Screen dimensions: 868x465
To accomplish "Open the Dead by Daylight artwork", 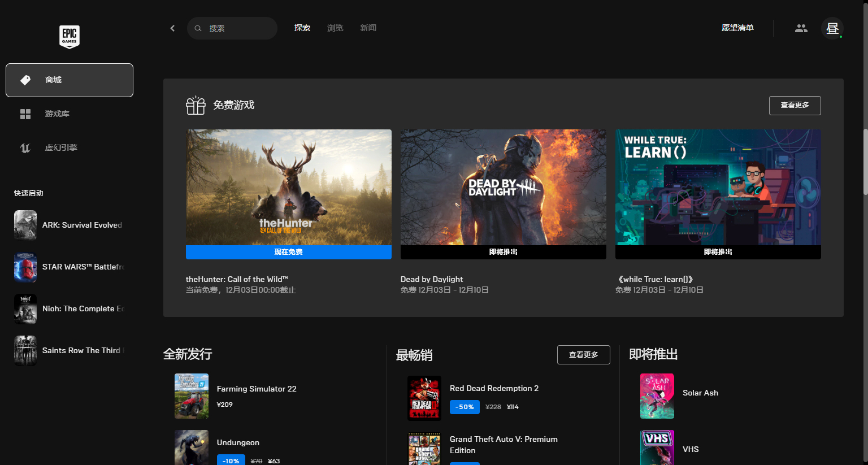I will (x=504, y=187).
